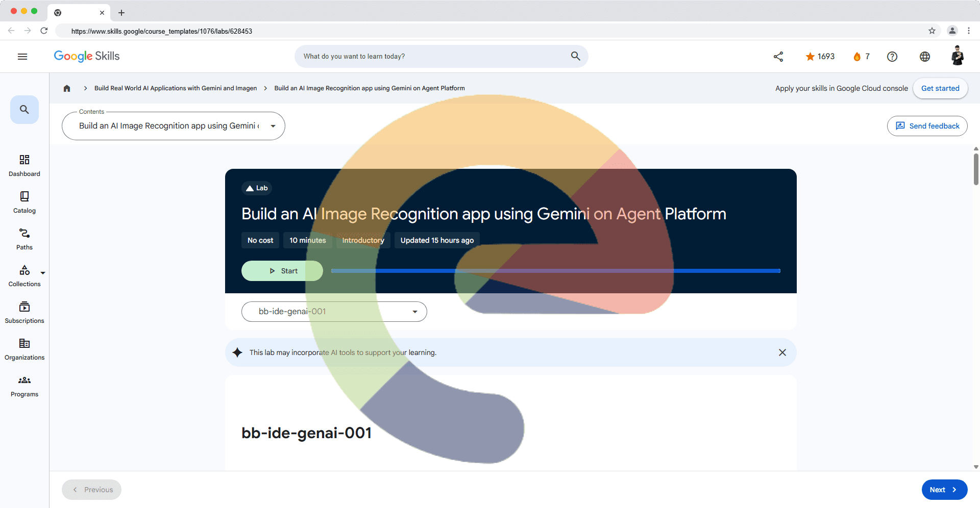Open the streak flame counter showing 7
The width and height of the screenshot is (980, 508).
(862, 57)
